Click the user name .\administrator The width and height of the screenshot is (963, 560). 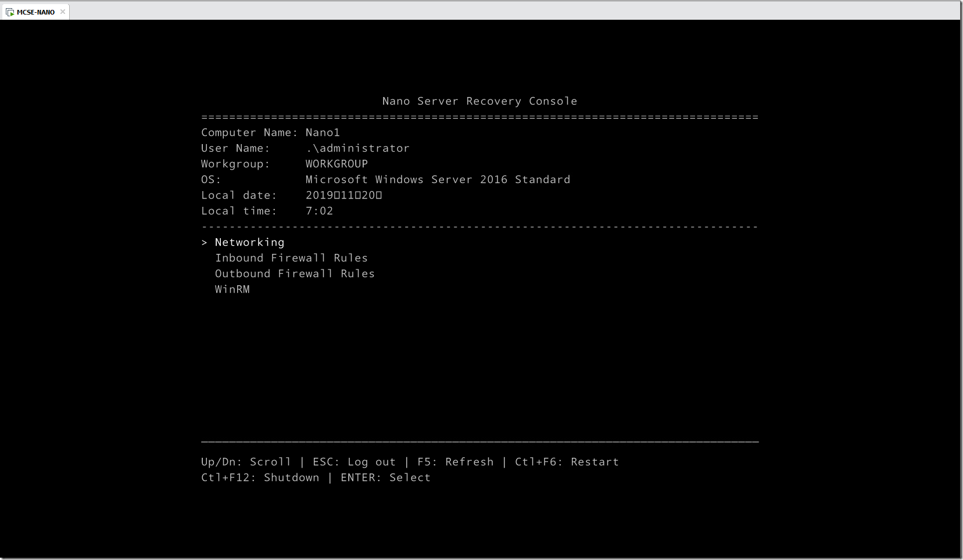pyautogui.click(x=357, y=148)
